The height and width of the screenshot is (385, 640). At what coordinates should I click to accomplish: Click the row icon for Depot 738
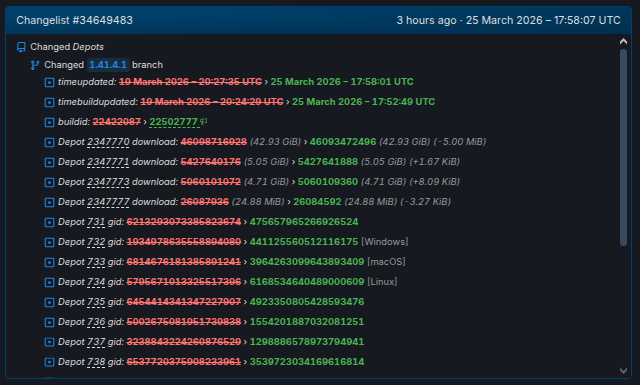coord(49,363)
